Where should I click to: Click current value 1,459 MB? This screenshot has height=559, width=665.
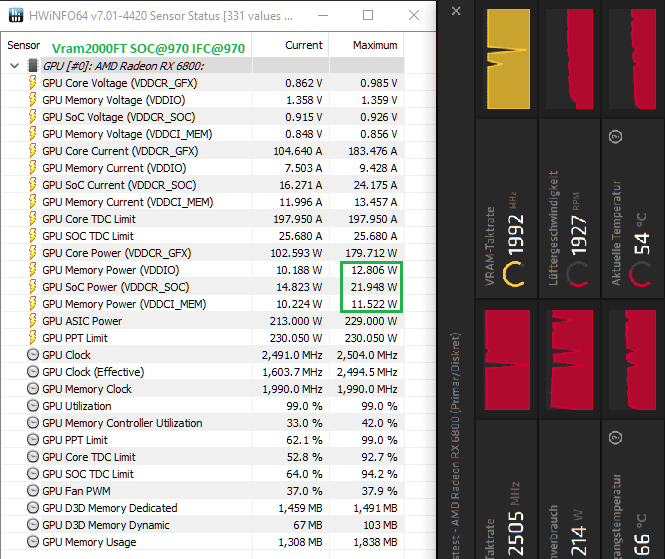pos(300,508)
